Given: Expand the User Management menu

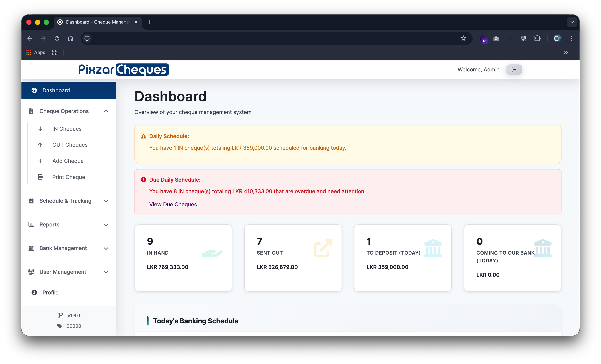Looking at the screenshot, I should tap(106, 272).
